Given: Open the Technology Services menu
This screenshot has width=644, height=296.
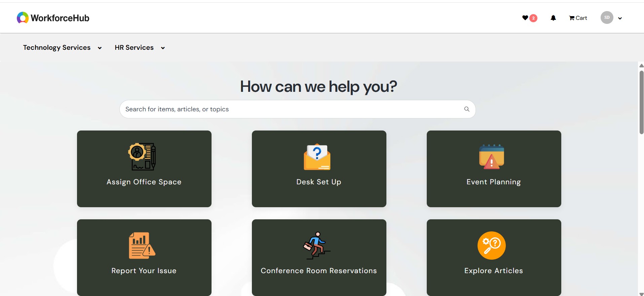Looking at the screenshot, I should 57,47.
